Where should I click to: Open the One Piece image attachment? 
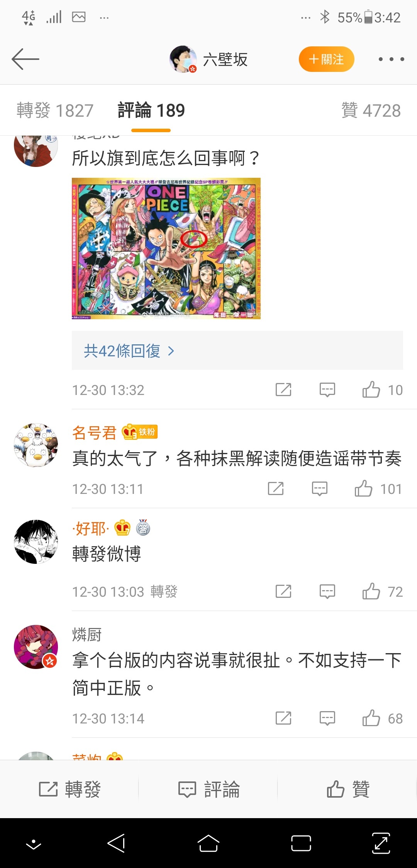coord(166,248)
